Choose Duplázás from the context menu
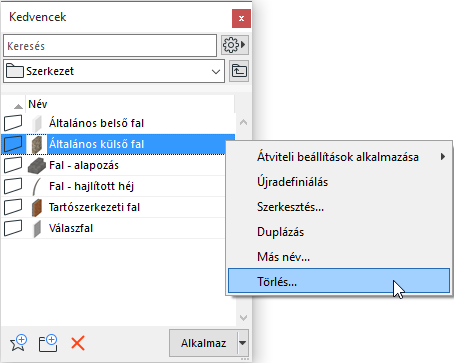Viewport: 454px width, 363px height. [x=339, y=232]
